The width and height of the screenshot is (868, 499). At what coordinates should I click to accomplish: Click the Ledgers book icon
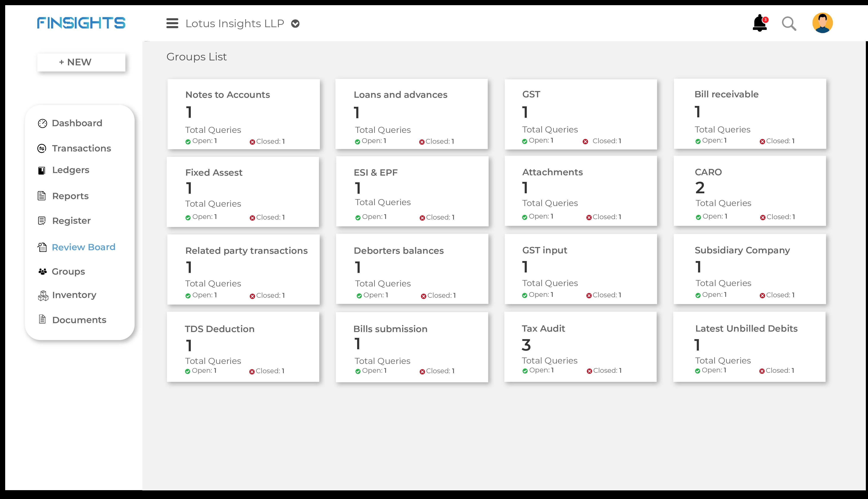click(x=42, y=170)
